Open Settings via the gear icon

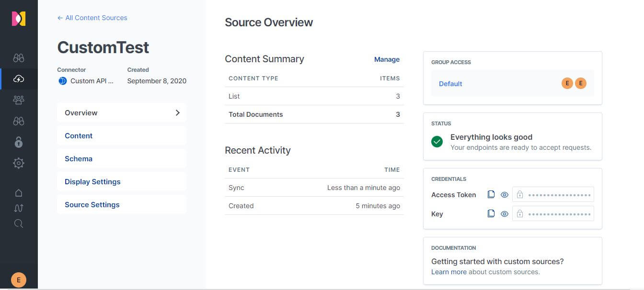coord(19,163)
